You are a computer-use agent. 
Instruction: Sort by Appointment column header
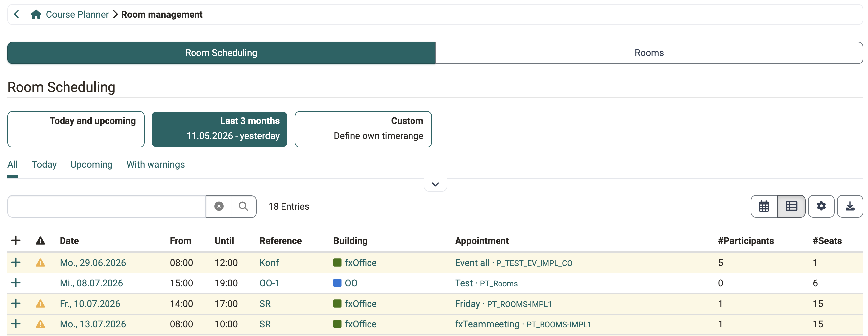coord(482,241)
